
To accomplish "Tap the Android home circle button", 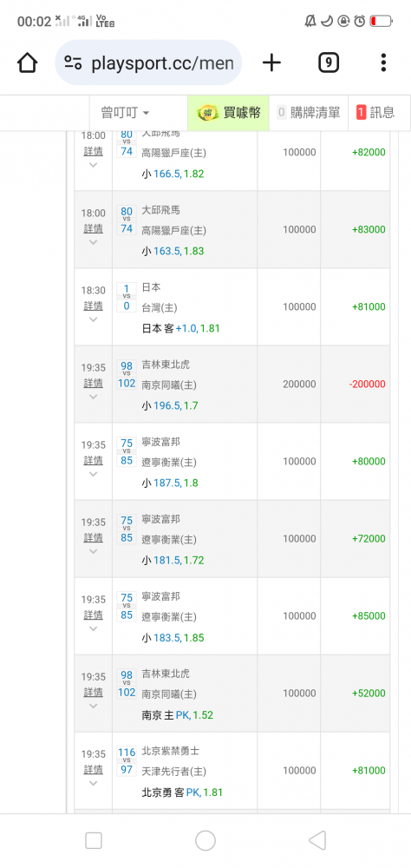I will pyautogui.click(x=205, y=841).
